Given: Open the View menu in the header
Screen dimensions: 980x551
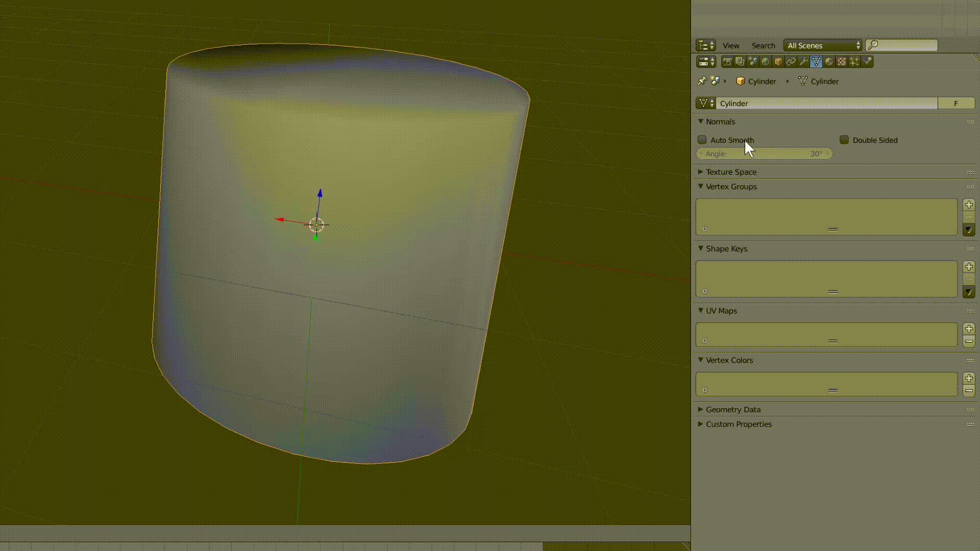Looking at the screenshot, I should 731,45.
